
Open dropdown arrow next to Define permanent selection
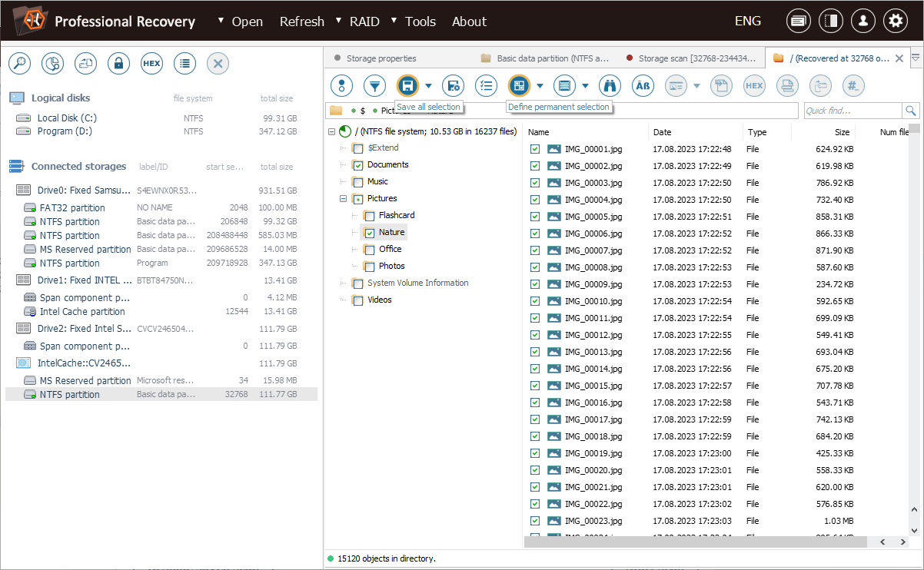click(x=540, y=86)
